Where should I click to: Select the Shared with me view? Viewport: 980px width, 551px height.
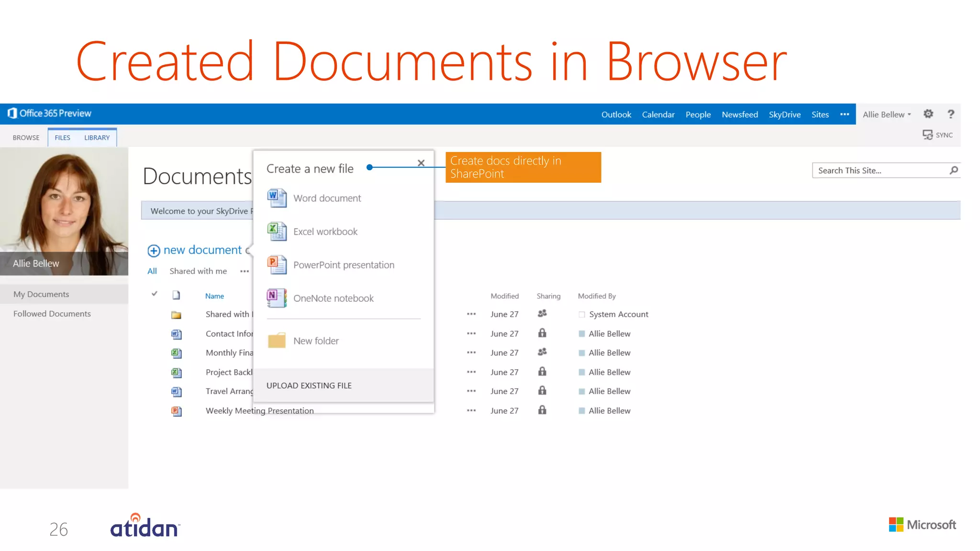pos(198,271)
